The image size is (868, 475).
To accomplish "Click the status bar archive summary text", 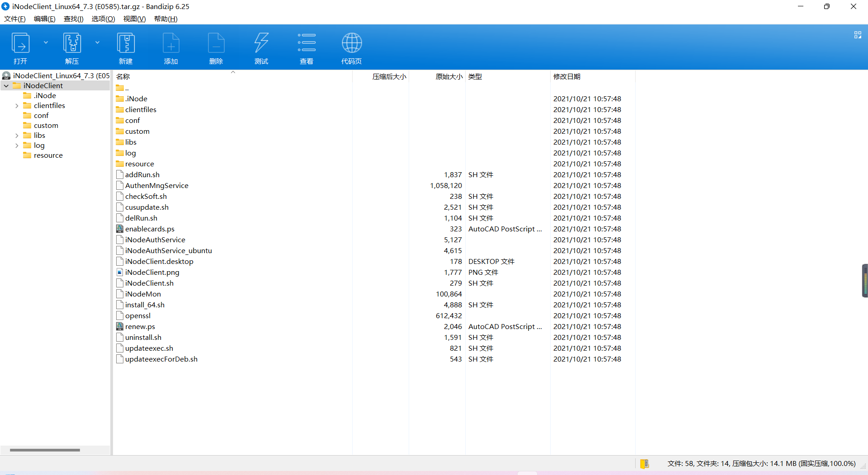I will 761,463.
